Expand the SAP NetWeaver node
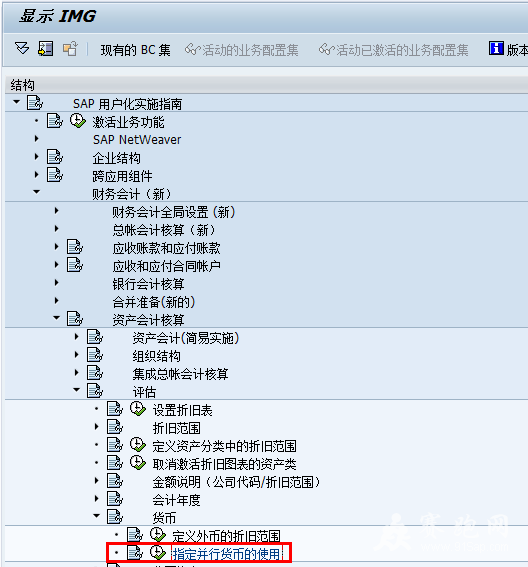This screenshot has width=528, height=567. [36, 138]
